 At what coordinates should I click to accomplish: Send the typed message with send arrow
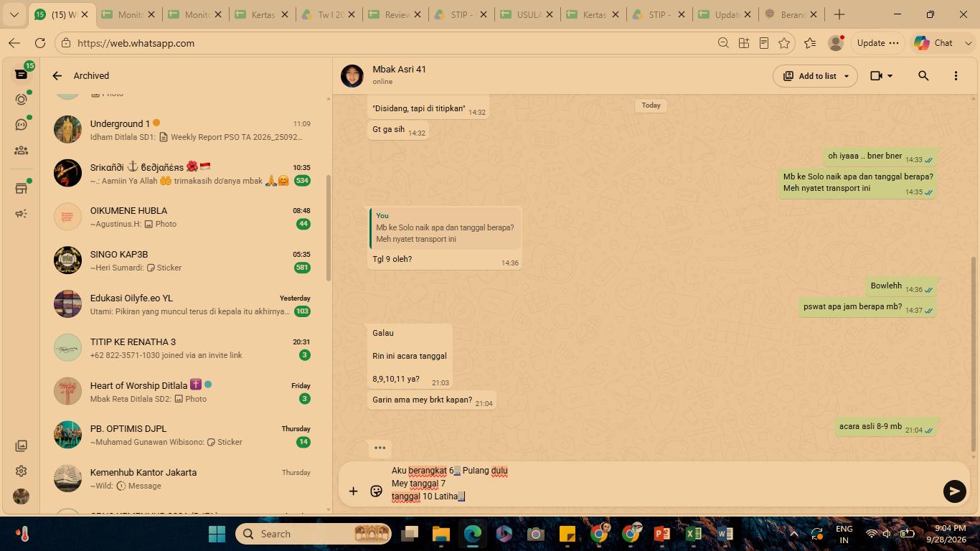[954, 491]
